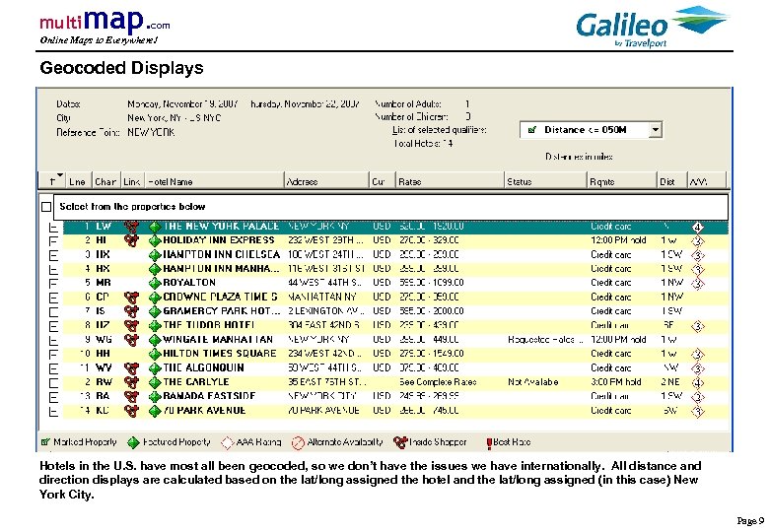Tick the Ramada Eastside row checkbox
This screenshot has width=769, height=532.
pyautogui.click(x=53, y=397)
